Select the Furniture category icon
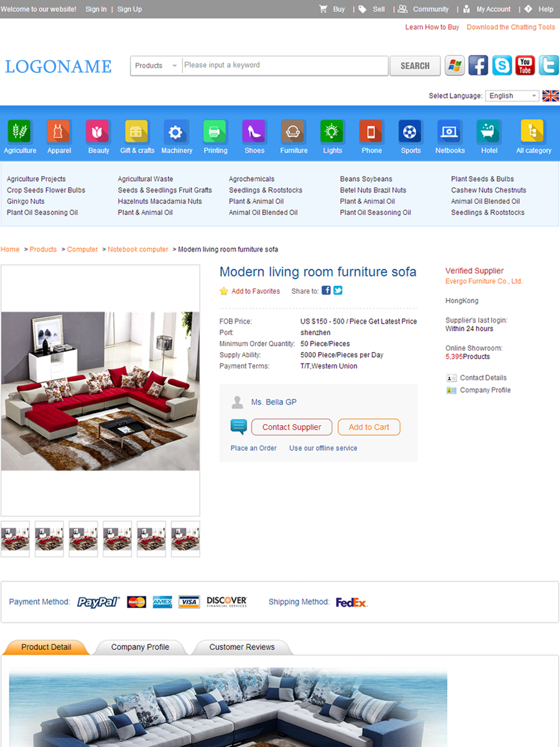Image resolution: width=560 pixels, height=747 pixels. pyautogui.click(x=293, y=131)
